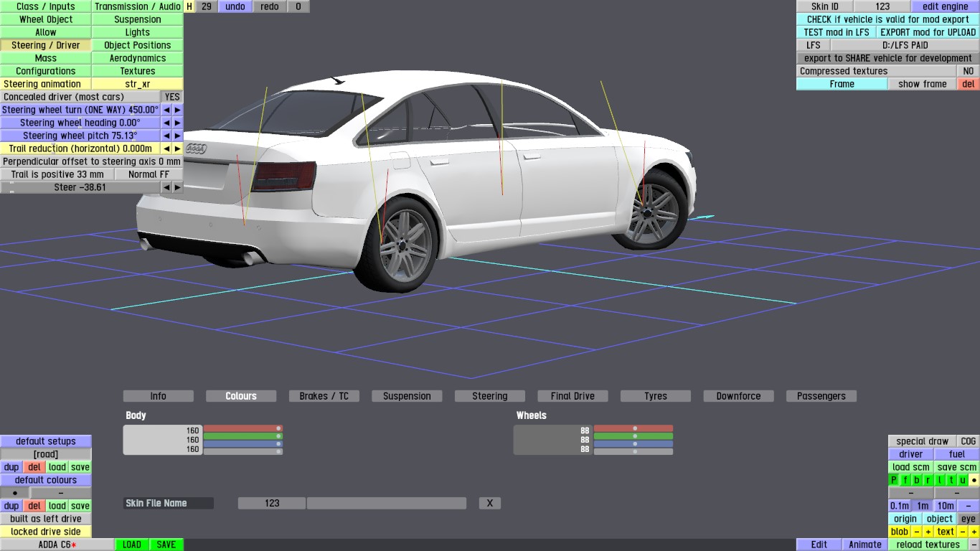Nudge Steer value with left arrow
Image resolution: width=980 pixels, height=551 pixels.
(x=166, y=187)
